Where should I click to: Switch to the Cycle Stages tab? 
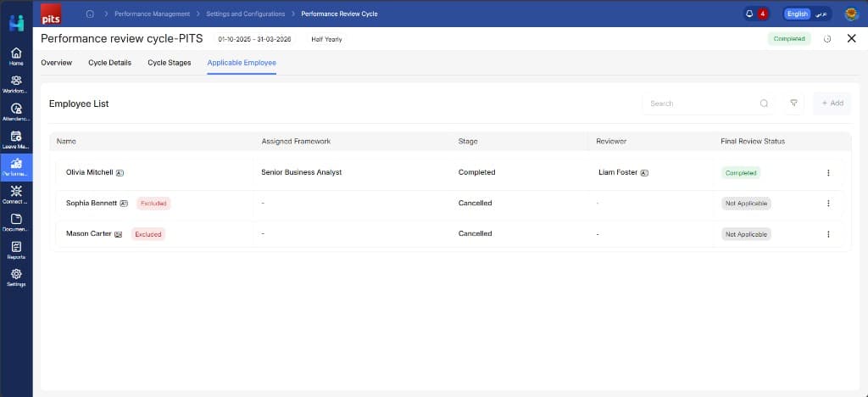point(170,63)
